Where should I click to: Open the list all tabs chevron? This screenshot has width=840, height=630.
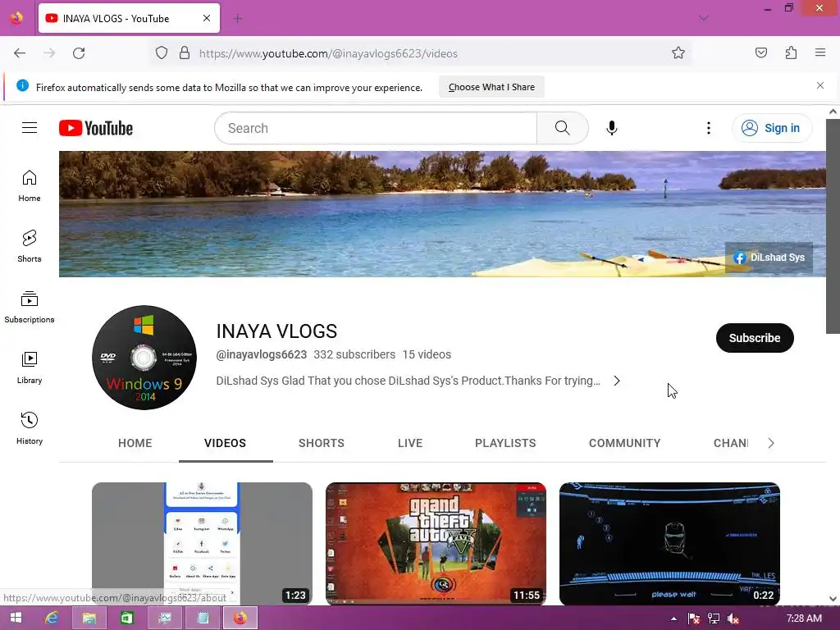pyautogui.click(x=703, y=18)
